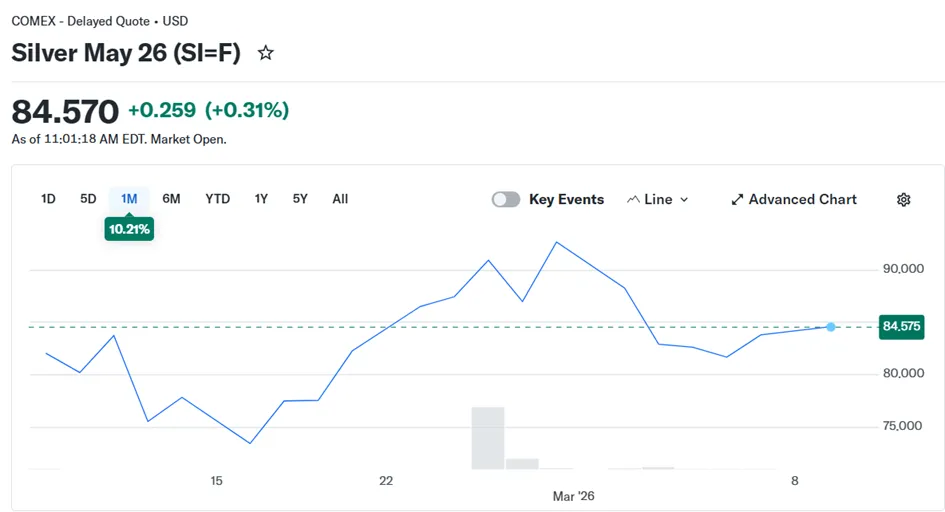
Task: Click the 84,575 price label badge
Action: tap(901, 327)
